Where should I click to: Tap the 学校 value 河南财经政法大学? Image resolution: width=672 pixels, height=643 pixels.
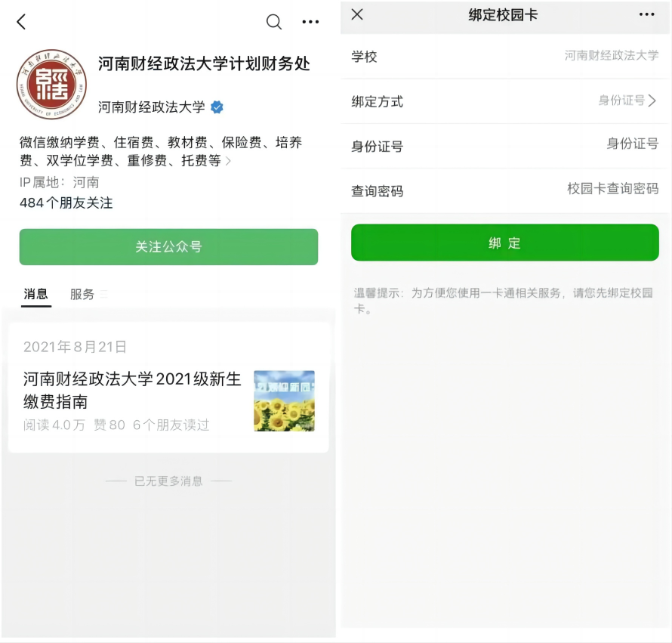(612, 55)
